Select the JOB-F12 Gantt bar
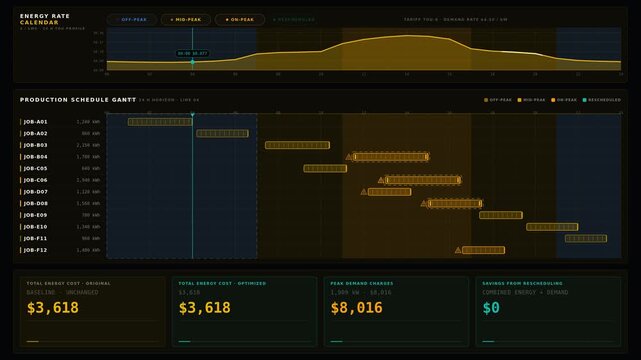 click(x=484, y=250)
